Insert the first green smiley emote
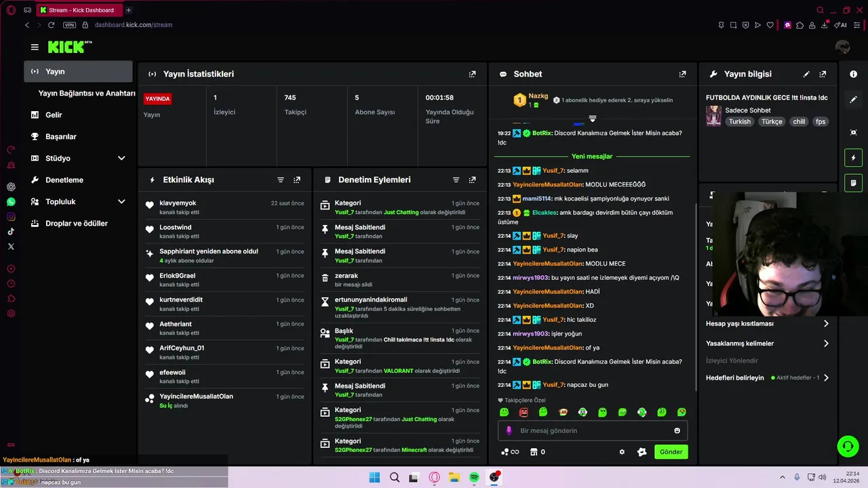868x488 pixels. pos(504,412)
